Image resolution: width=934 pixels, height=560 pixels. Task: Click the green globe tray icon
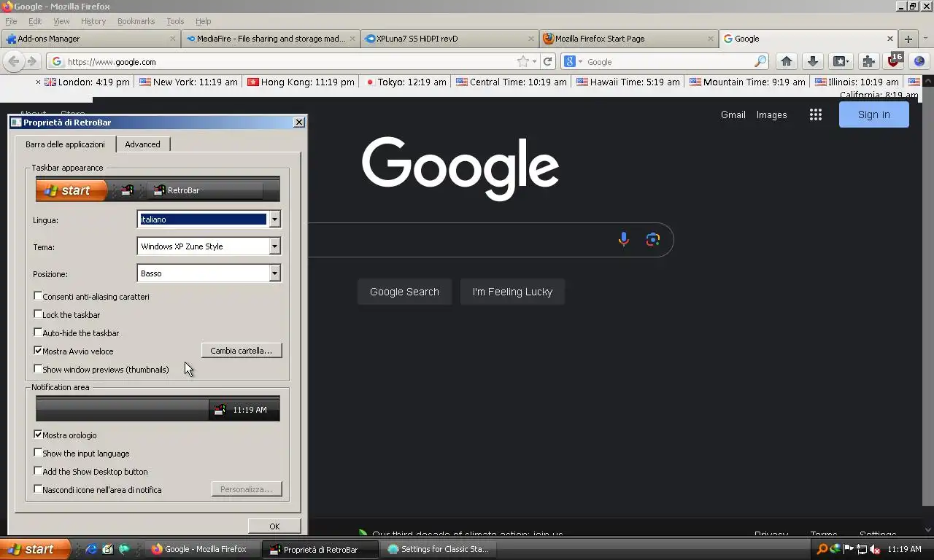[x=835, y=549]
